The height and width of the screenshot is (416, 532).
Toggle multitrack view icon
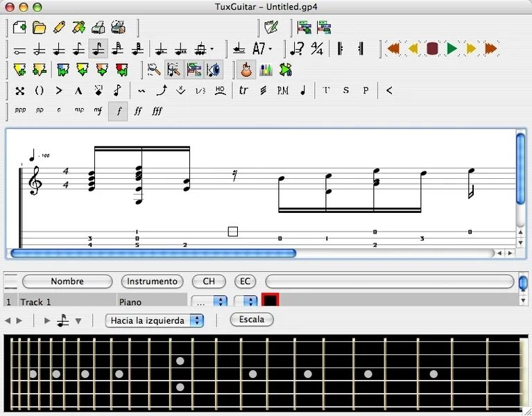(194, 70)
